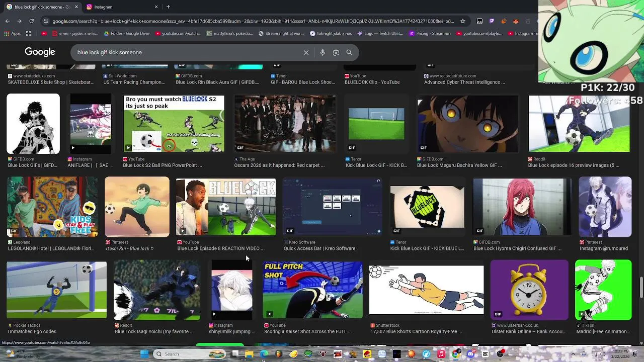Switch to Instagram browser tab

[x=122, y=7]
